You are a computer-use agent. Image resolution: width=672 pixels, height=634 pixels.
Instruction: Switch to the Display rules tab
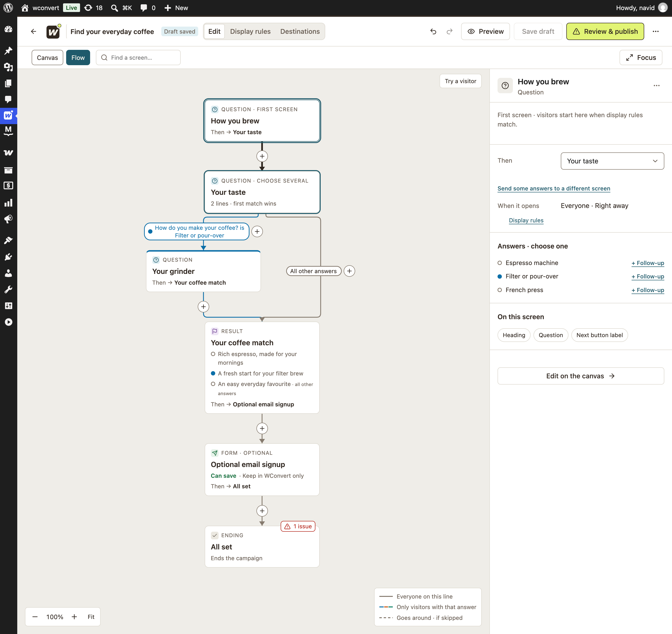click(x=250, y=31)
